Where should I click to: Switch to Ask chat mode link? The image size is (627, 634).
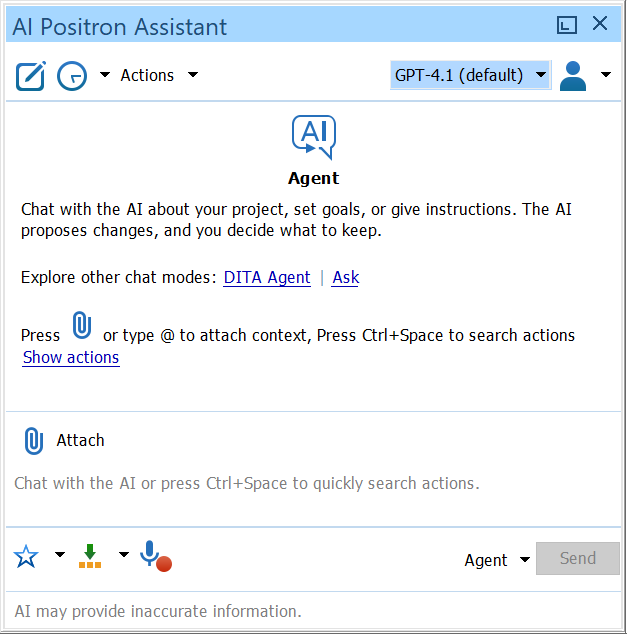click(x=345, y=277)
